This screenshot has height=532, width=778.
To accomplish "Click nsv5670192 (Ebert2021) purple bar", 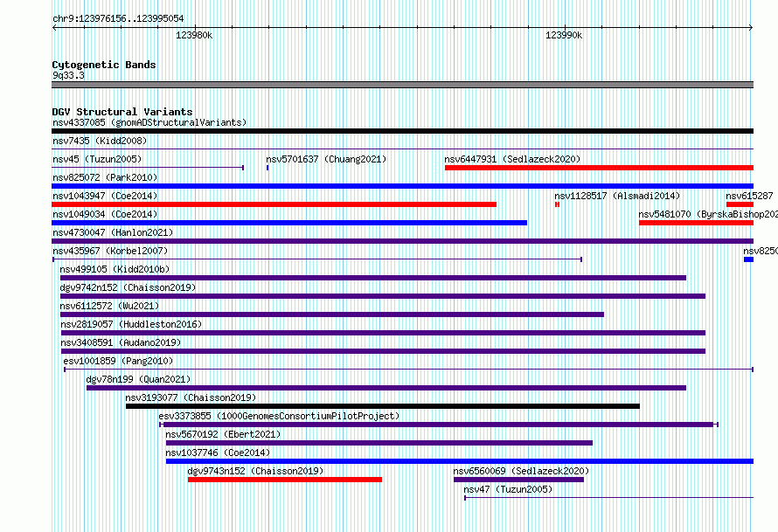I will coord(379,443).
